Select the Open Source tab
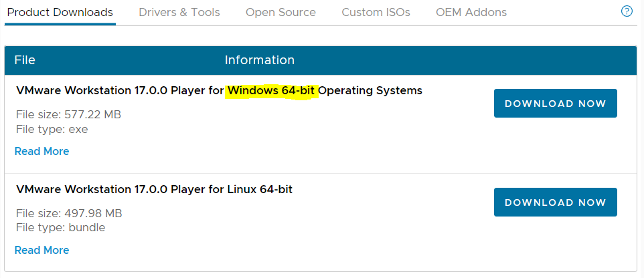This screenshot has width=644, height=278. coord(281,12)
